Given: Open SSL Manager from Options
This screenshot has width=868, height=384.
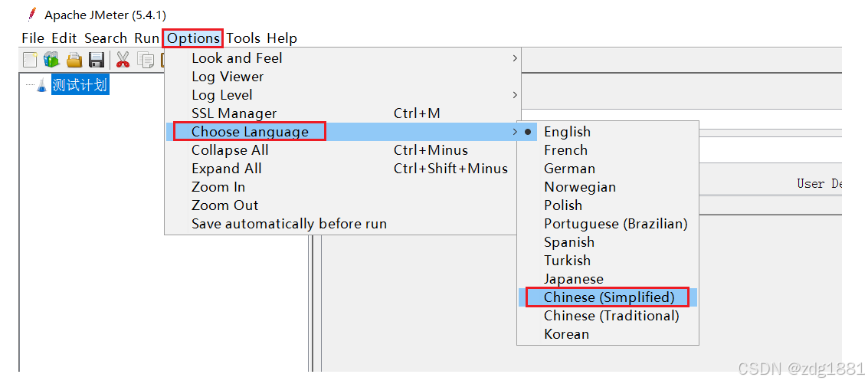Looking at the screenshot, I should (343, 113).
